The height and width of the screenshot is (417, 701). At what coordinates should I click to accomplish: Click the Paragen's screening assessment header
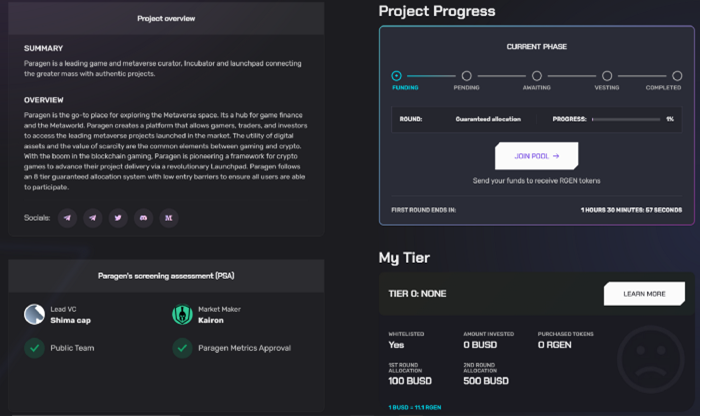tap(166, 276)
